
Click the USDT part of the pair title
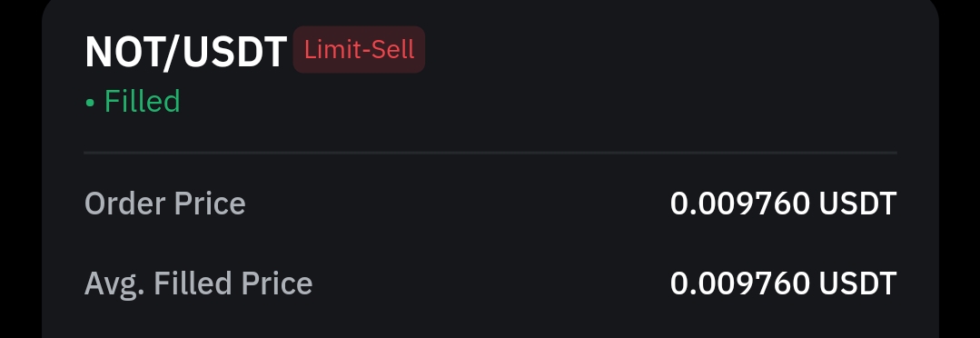coord(235,51)
